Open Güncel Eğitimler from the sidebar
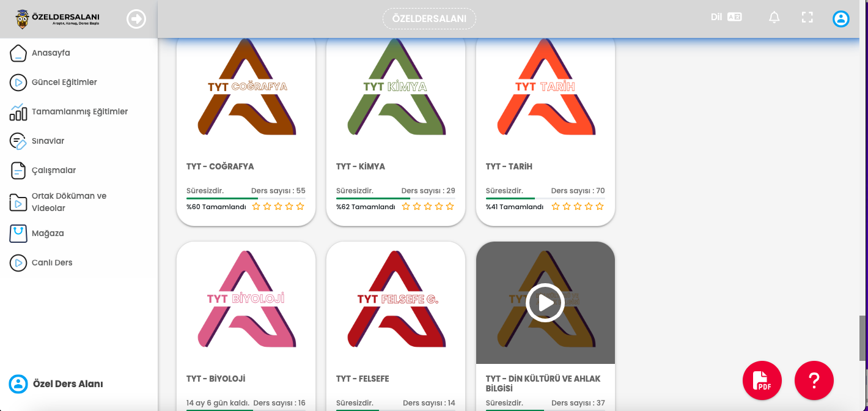This screenshot has width=868, height=411. tap(64, 83)
